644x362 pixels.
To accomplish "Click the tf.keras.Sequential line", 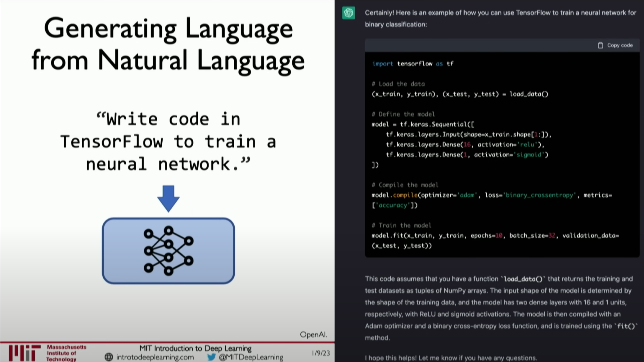I will pos(423,124).
